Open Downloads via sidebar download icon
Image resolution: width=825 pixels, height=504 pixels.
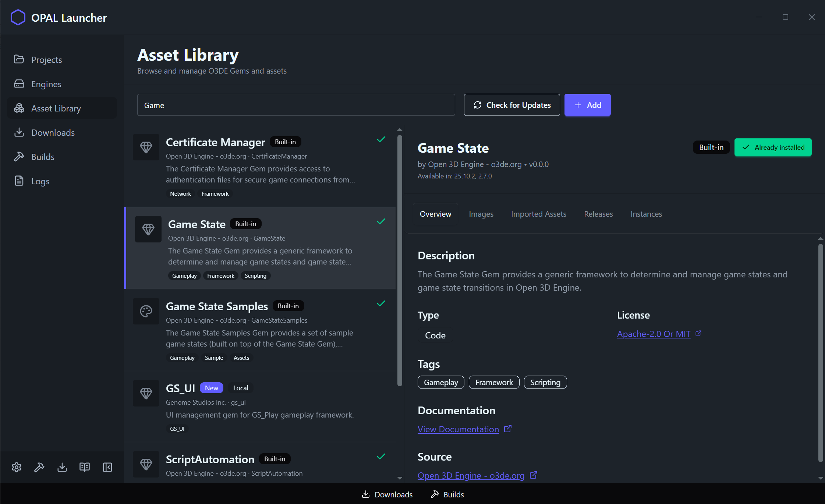pos(19,132)
